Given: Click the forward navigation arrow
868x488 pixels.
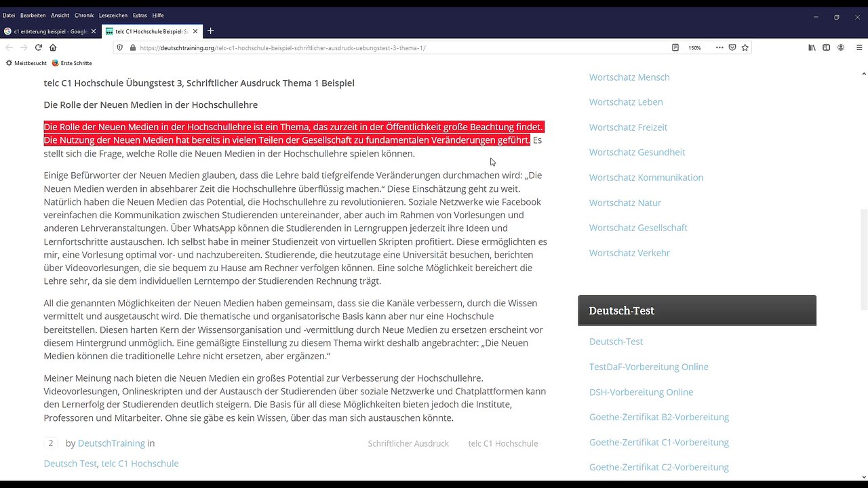Looking at the screenshot, I should click(24, 47).
